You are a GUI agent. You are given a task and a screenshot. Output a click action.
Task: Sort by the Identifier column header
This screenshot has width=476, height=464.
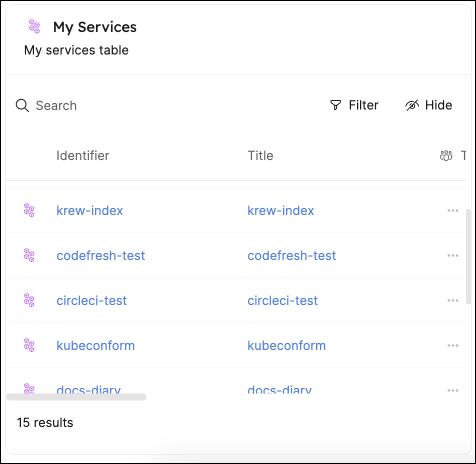pyautogui.click(x=83, y=156)
